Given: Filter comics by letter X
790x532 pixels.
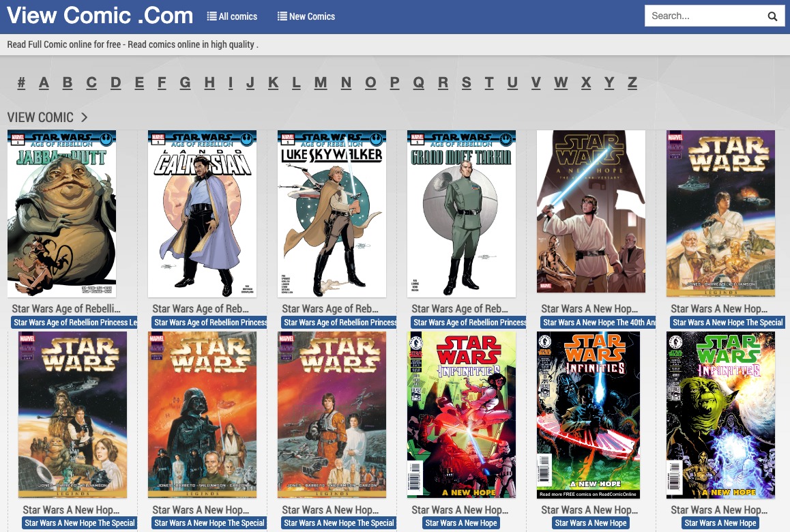Looking at the screenshot, I should 585,83.
